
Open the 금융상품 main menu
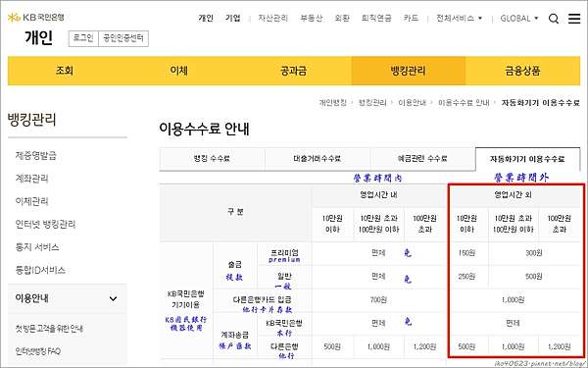[522, 71]
